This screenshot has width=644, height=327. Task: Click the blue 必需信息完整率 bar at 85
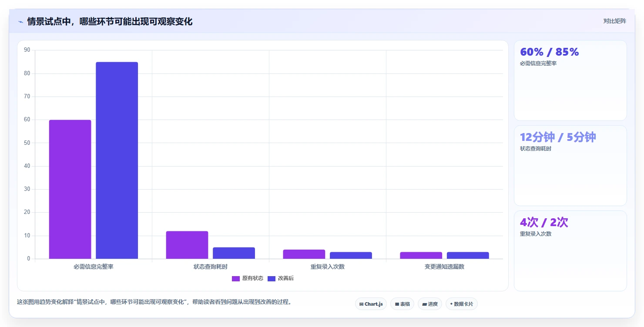[117, 160]
